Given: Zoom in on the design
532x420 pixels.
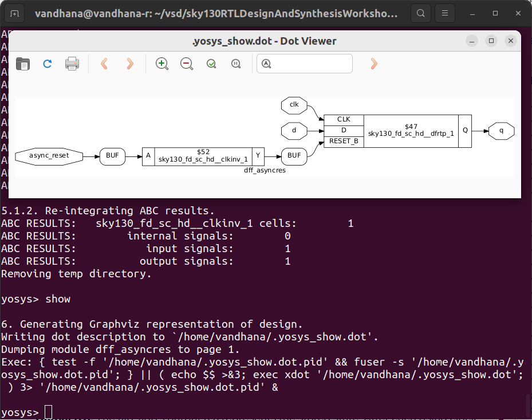Looking at the screenshot, I should [161, 64].
